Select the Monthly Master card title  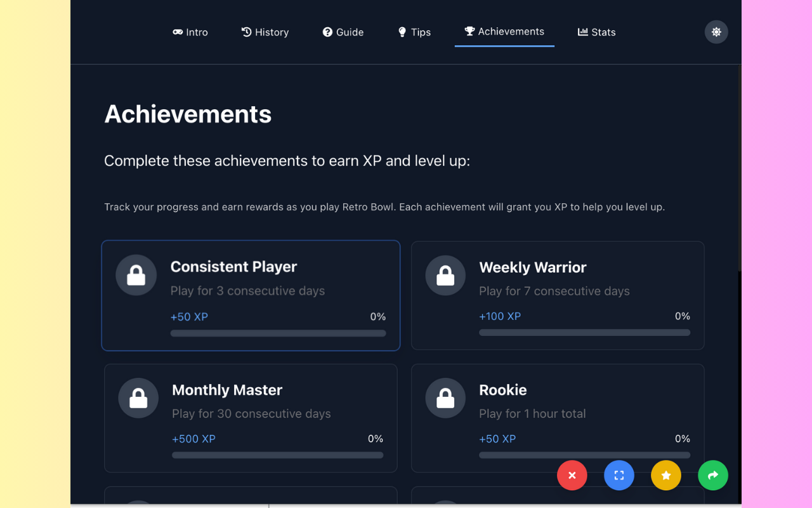pyautogui.click(x=227, y=390)
